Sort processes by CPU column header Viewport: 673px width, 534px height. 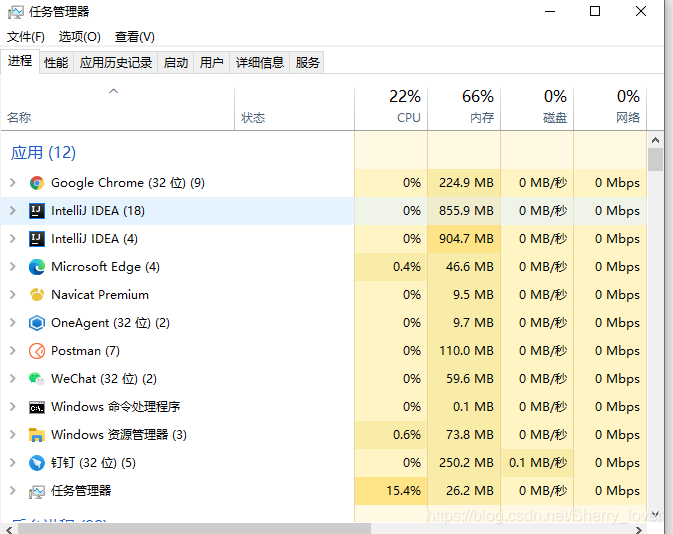(x=391, y=107)
